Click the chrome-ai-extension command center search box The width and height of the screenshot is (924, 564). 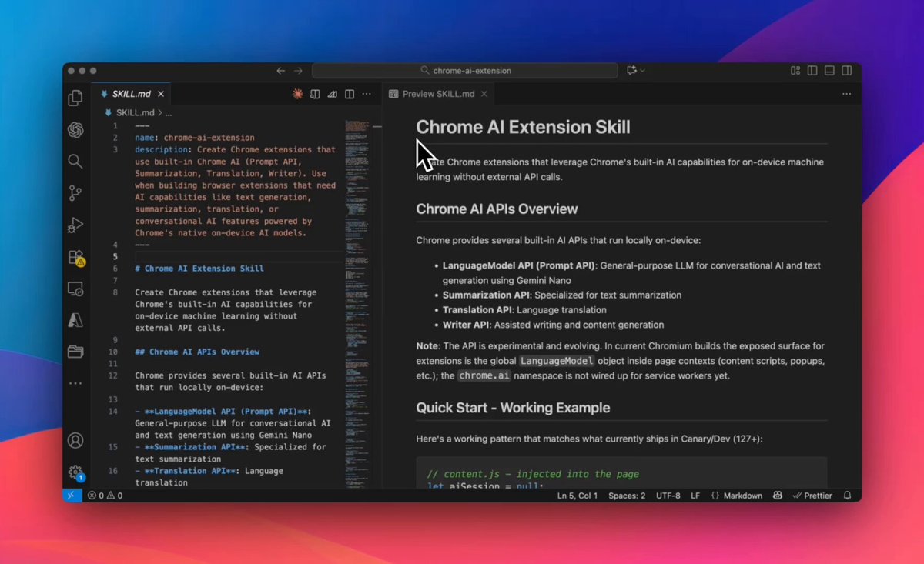coord(465,71)
